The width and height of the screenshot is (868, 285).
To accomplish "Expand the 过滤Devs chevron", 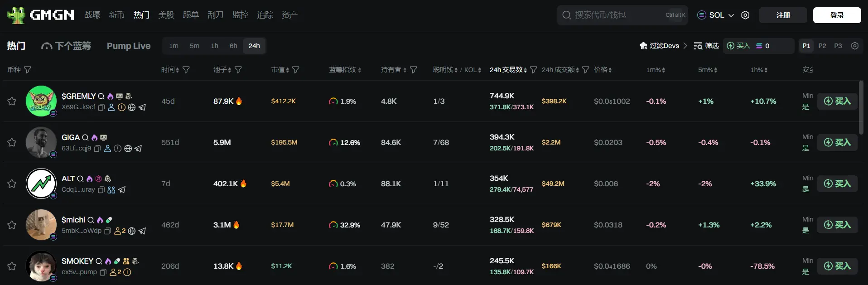I will tap(685, 46).
